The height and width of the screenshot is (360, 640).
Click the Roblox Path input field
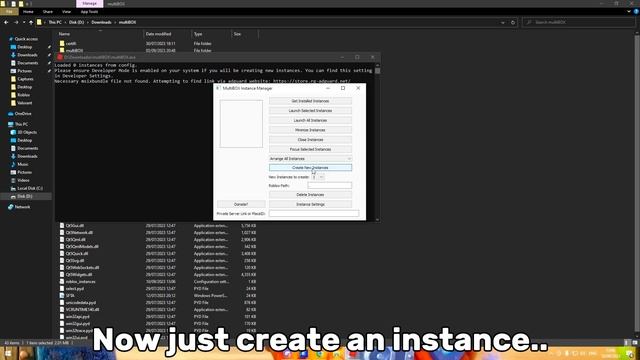[x=329, y=186]
